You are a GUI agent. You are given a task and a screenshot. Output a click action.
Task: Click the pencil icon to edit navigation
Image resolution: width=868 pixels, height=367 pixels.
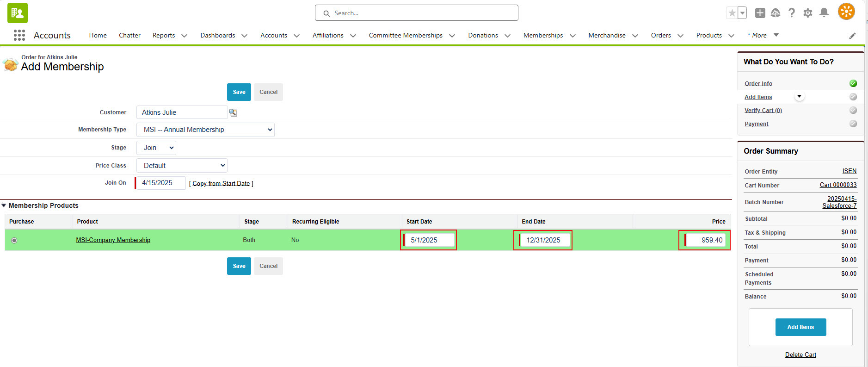[x=852, y=36]
